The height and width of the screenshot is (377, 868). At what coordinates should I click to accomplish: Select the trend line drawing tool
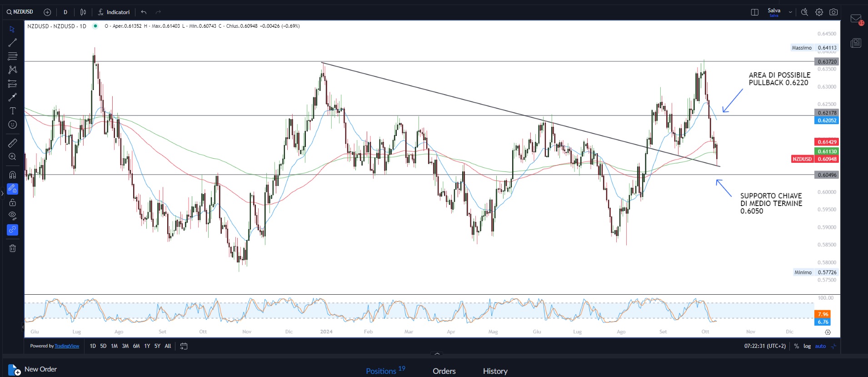tap(13, 43)
